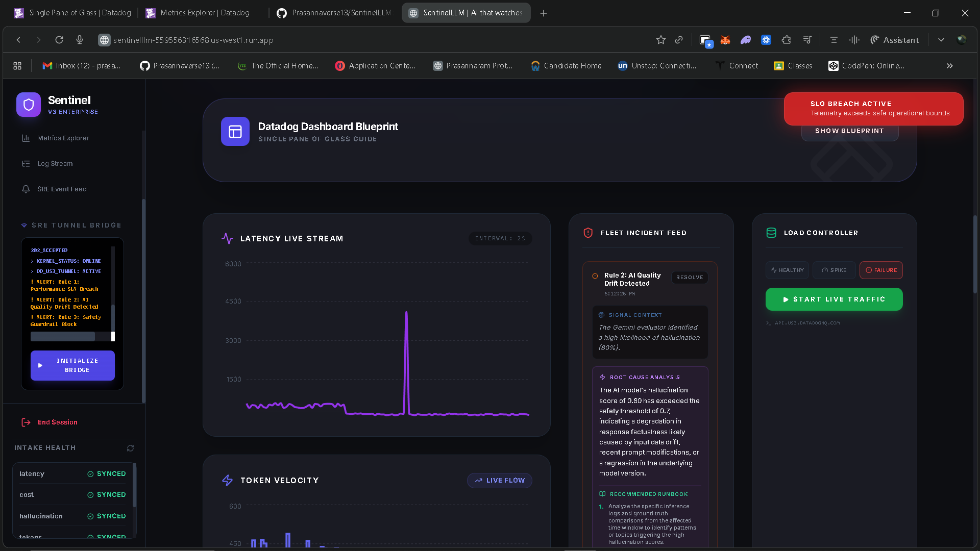Open the dropdown arrow beside Assistant
Image resolution: width=980 pixels, height=551 pixels.
coord(941,40)
